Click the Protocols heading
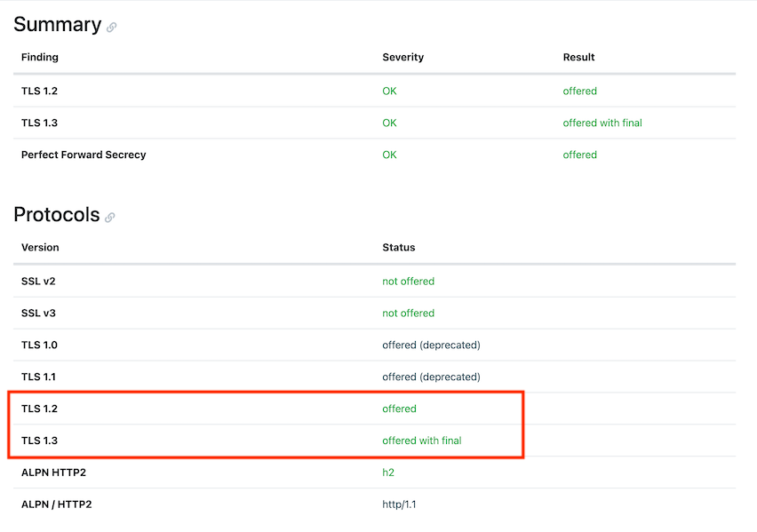The image size is (757, 532). (x=57, y=215)
